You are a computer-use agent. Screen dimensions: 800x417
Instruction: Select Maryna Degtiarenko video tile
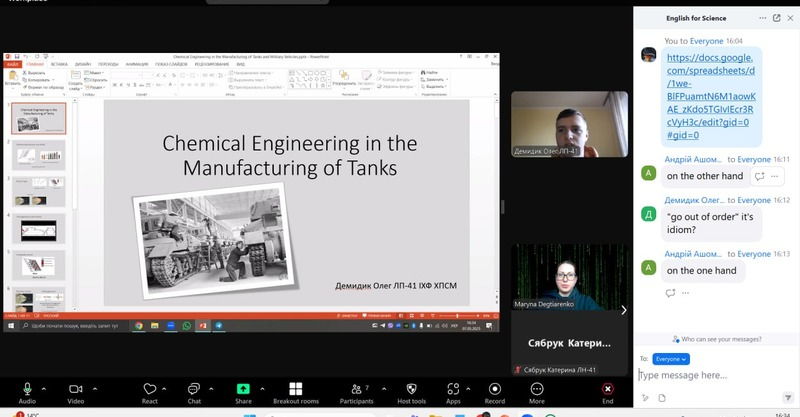(569, 277)
